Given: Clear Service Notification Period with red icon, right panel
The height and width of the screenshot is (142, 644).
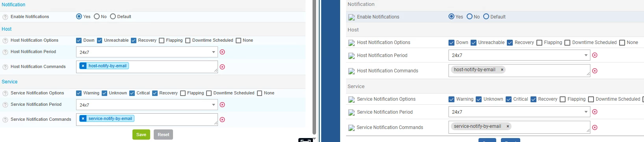Looking at the screenshot, I should (595, 112).
